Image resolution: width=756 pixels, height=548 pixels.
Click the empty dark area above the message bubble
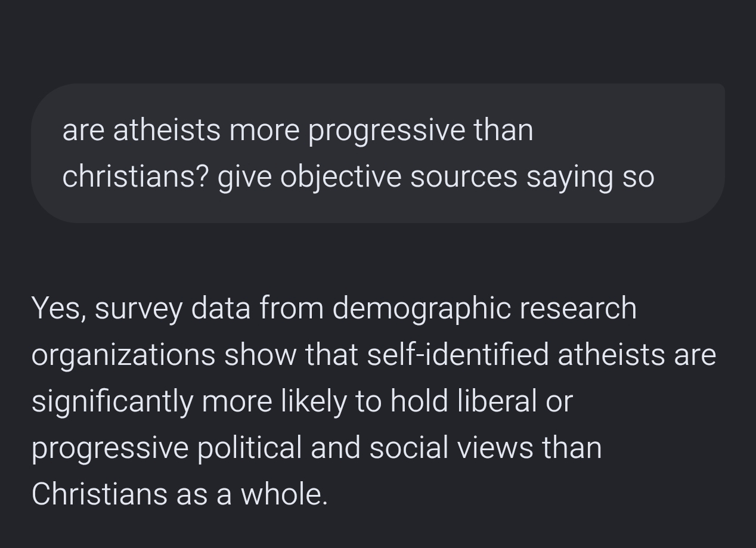pyautogui.click(x=378, y=39)
